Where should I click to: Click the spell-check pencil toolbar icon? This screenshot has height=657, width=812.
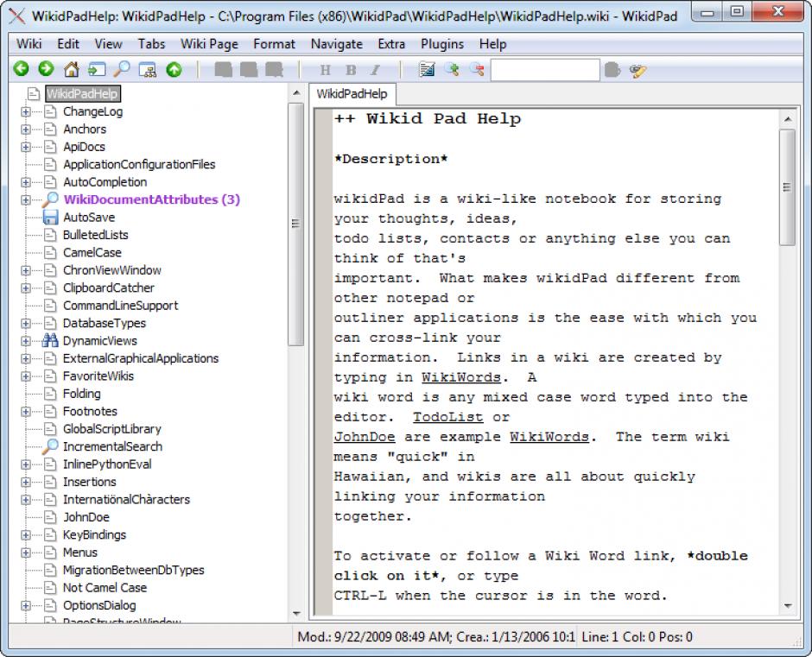point(638,70)
